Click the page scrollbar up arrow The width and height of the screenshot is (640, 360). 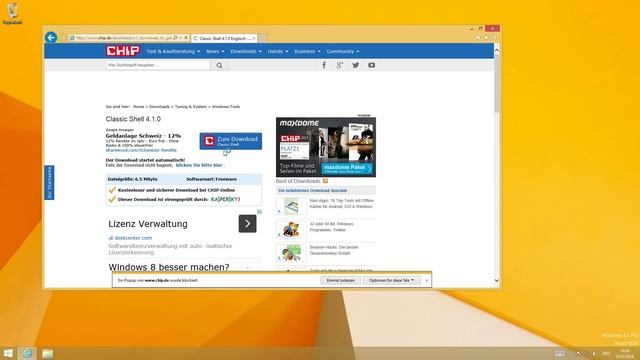[x=497, y=50]
